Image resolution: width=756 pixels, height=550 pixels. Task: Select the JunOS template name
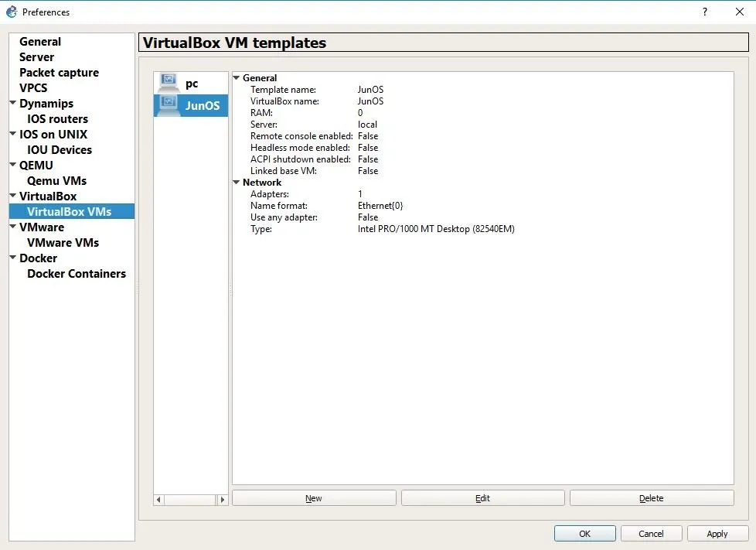pos(203,105)
